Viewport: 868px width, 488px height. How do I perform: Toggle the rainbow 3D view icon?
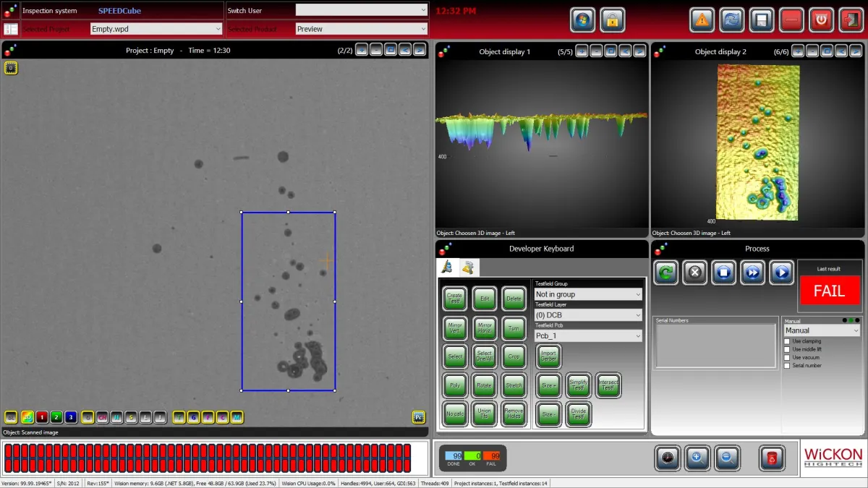click(27, 417)
